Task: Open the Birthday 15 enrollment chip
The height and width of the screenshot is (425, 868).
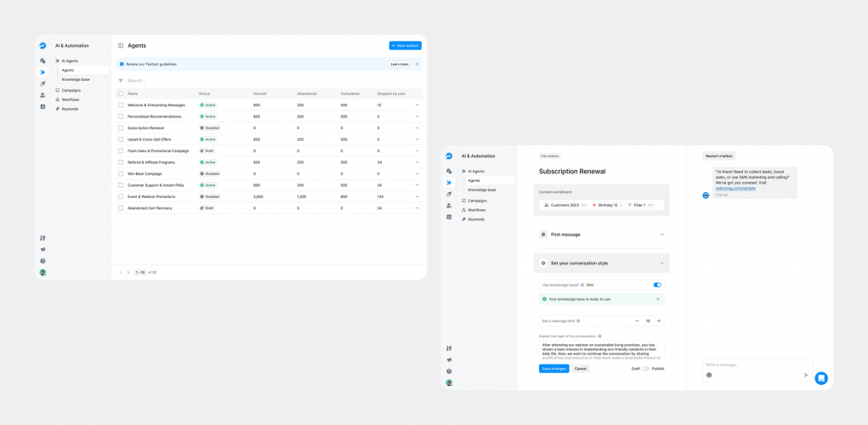Action: pyautogui.click(x=608, y=206)
